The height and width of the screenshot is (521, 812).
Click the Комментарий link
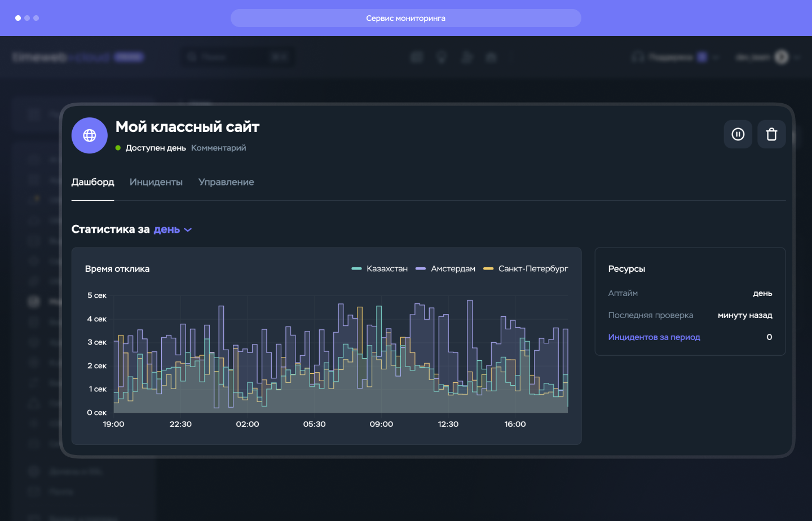coord(219,148)
